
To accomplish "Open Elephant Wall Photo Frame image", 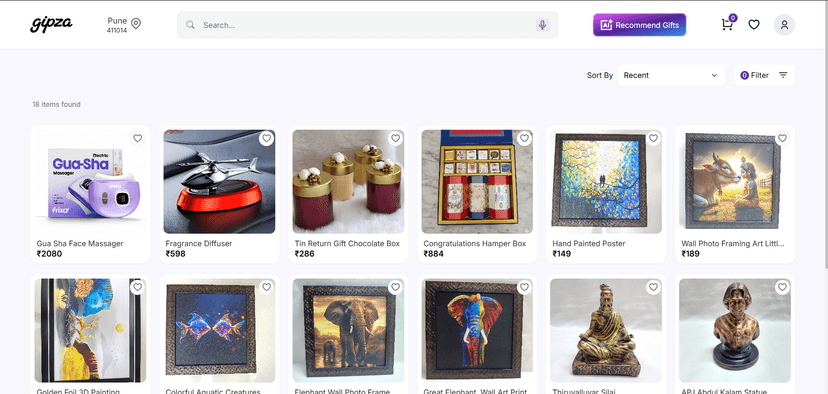I will (x=348, y=330).
